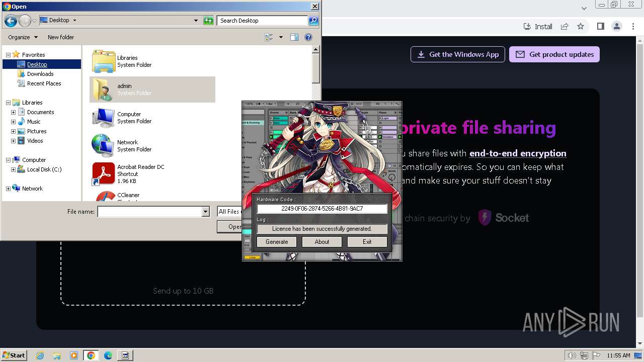Change the view with the view icon
Screen dimensions: 644x362
point(269,37)
